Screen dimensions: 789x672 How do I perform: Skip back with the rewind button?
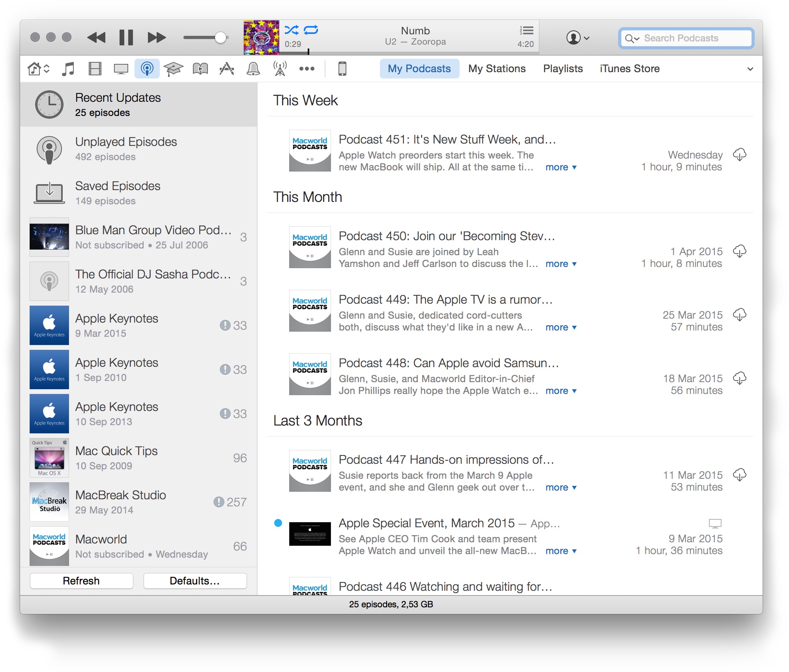pyautogui.click(x=97, y=37)
